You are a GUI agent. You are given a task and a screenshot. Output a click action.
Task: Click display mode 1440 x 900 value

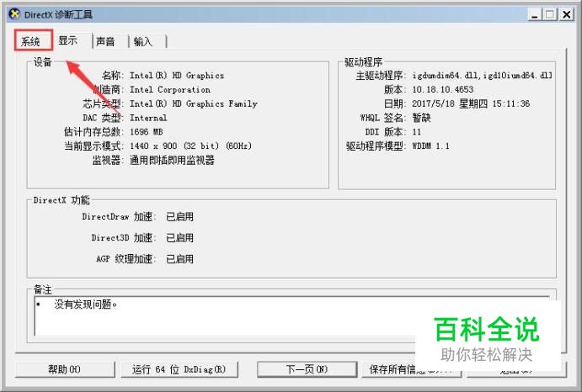tap(190, 146)
